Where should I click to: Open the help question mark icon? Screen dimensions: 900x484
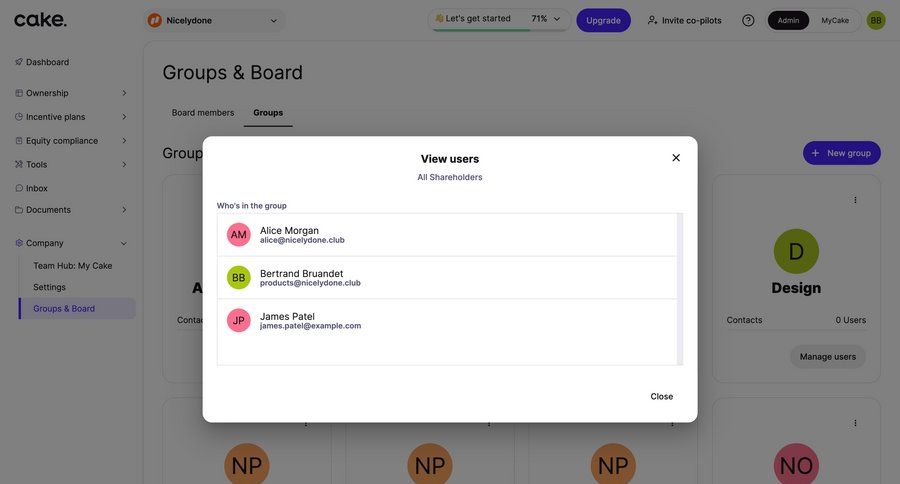tap(748, 20)
